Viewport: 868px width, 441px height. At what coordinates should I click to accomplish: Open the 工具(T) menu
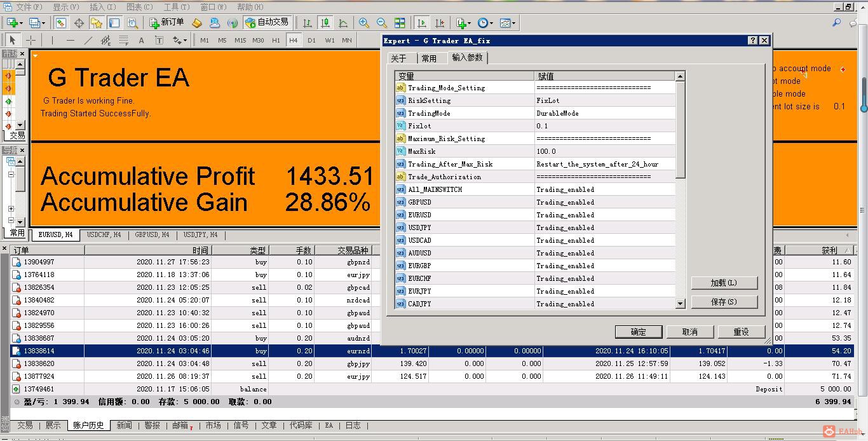[177, 7]
